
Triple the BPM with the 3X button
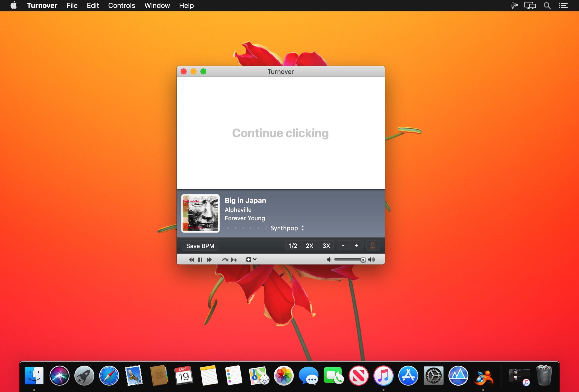tap(326, 246)
